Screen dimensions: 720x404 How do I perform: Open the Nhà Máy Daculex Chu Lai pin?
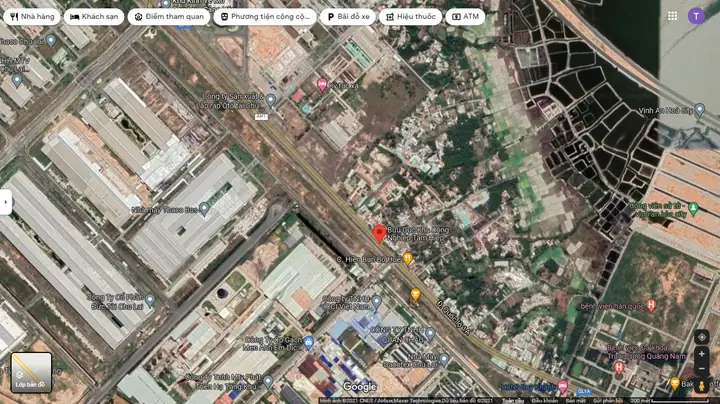click(444, 359)
